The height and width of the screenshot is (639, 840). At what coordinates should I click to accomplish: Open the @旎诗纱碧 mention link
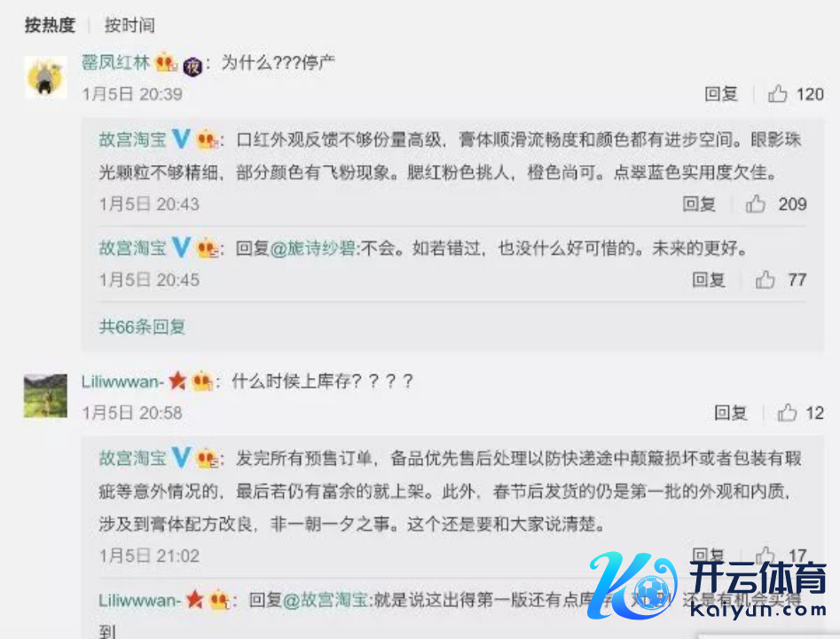pyautogui.click(x=313, y=248)
